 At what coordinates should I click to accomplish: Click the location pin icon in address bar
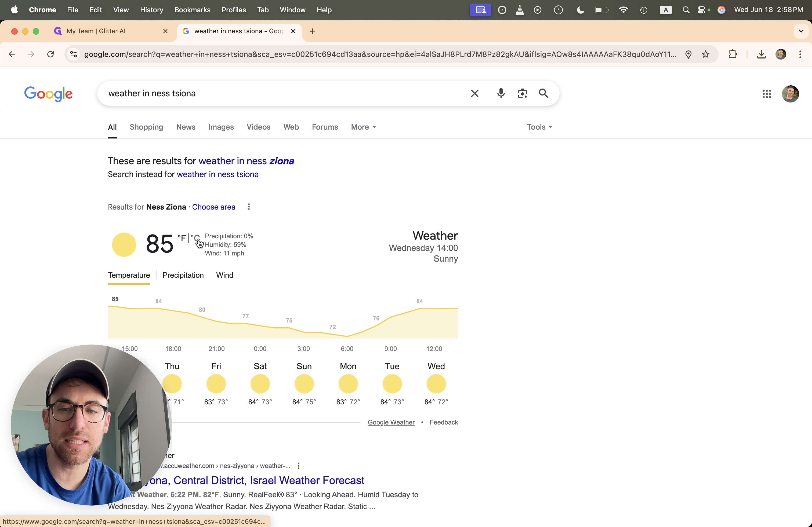point(688,54)
